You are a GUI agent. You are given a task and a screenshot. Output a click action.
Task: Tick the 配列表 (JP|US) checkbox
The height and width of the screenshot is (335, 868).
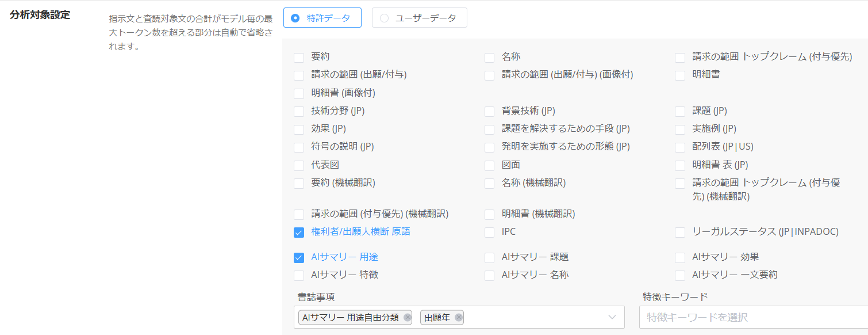(680, 147)
